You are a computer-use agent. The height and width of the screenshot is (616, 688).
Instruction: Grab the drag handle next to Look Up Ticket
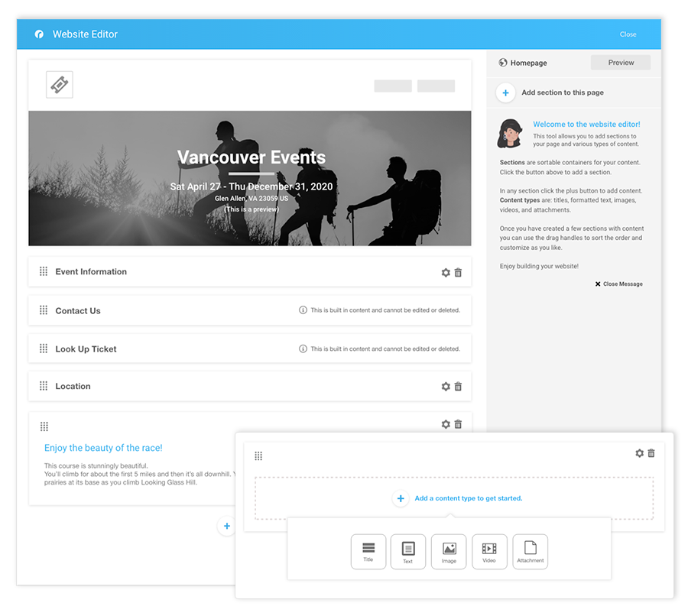click(x=44, y=349)
